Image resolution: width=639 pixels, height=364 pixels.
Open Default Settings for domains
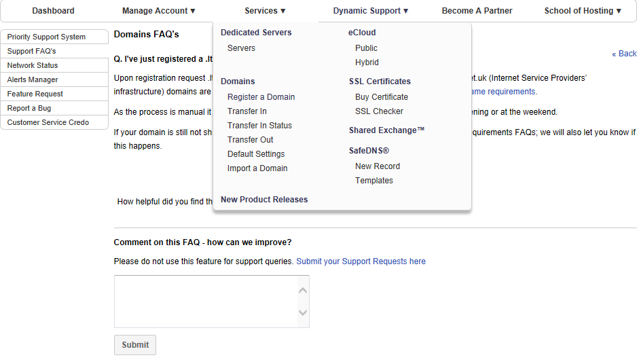pyautogui.click(x=256, y=154)
